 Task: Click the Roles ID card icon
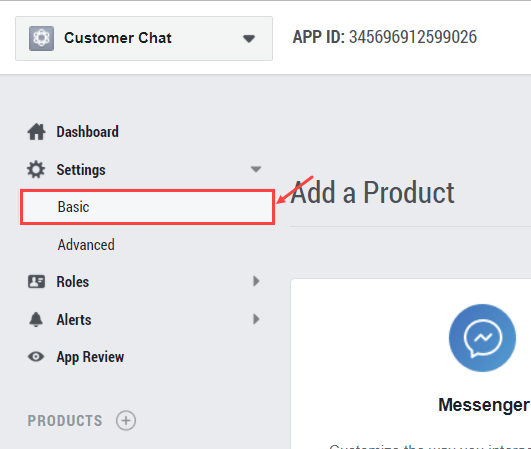(36, 281)
